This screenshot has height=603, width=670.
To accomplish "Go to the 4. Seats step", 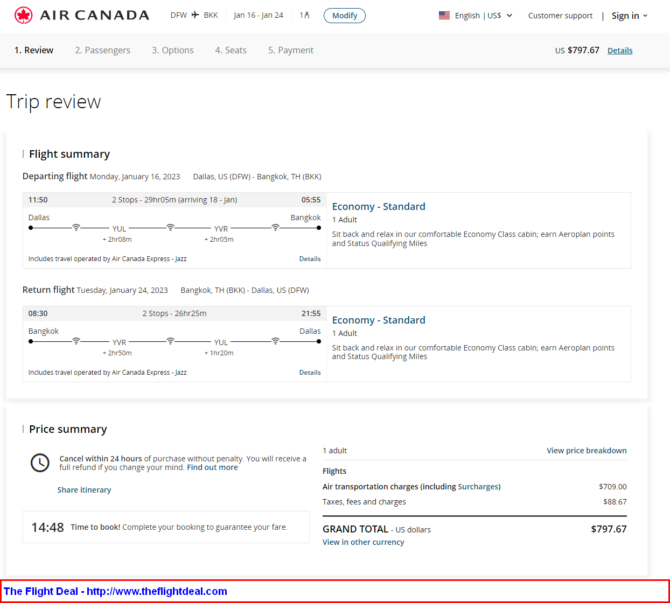I will point(231,50).
